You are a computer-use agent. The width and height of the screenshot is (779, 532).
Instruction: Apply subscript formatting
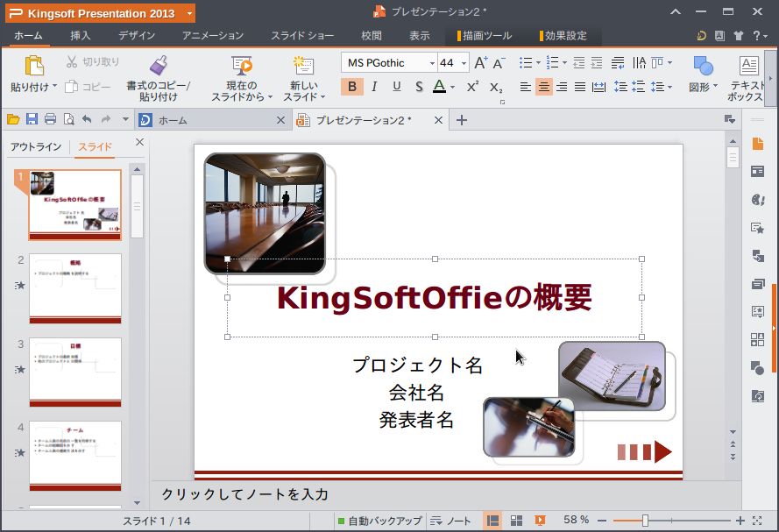[x=496, y=88]
